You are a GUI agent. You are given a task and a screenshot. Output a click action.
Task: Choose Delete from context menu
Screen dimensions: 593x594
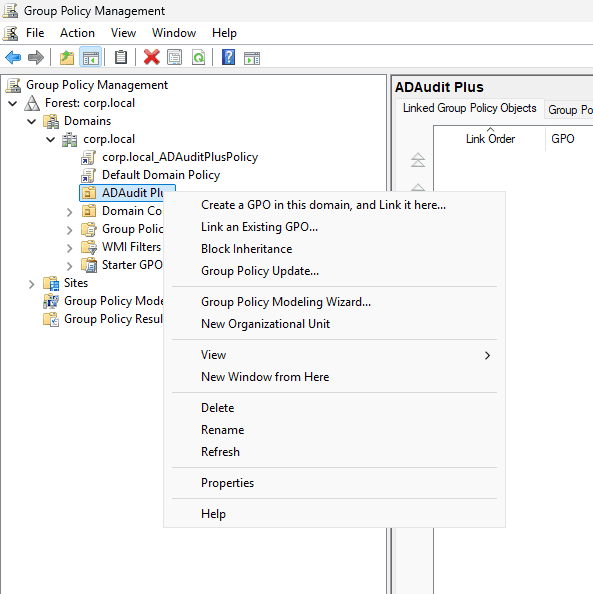point(334,408)
